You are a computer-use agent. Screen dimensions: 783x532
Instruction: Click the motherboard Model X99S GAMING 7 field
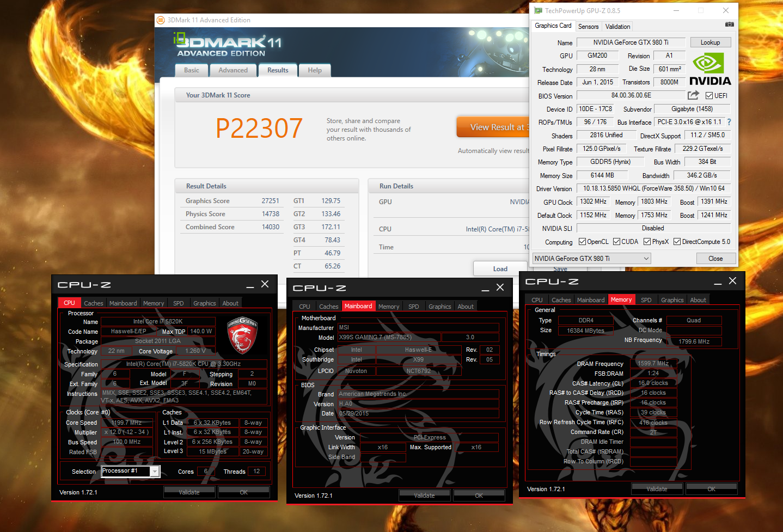click(389, 337)
